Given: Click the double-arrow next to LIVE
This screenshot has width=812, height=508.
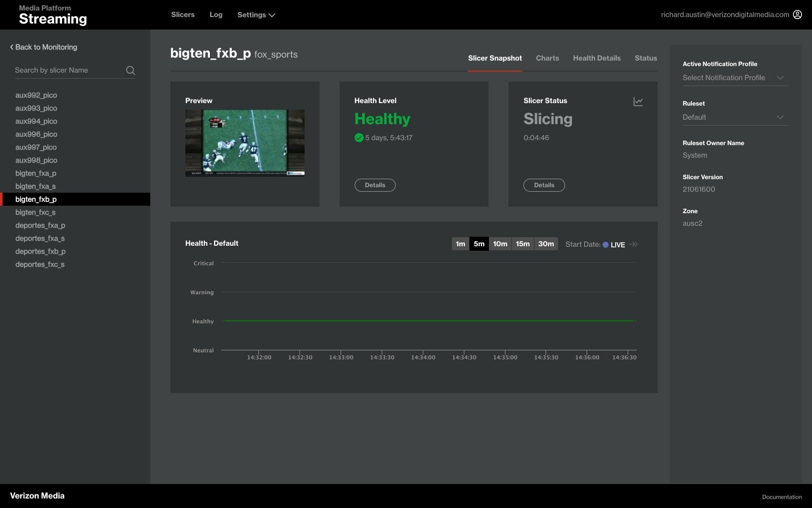Looking at the screenshot, I should [634, 244].
